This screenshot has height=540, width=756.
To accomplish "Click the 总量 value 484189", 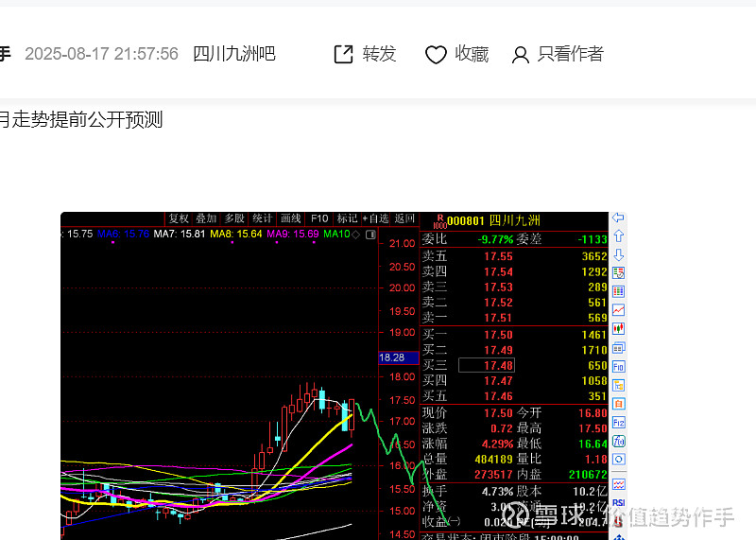I will click(x=494, y=459).
